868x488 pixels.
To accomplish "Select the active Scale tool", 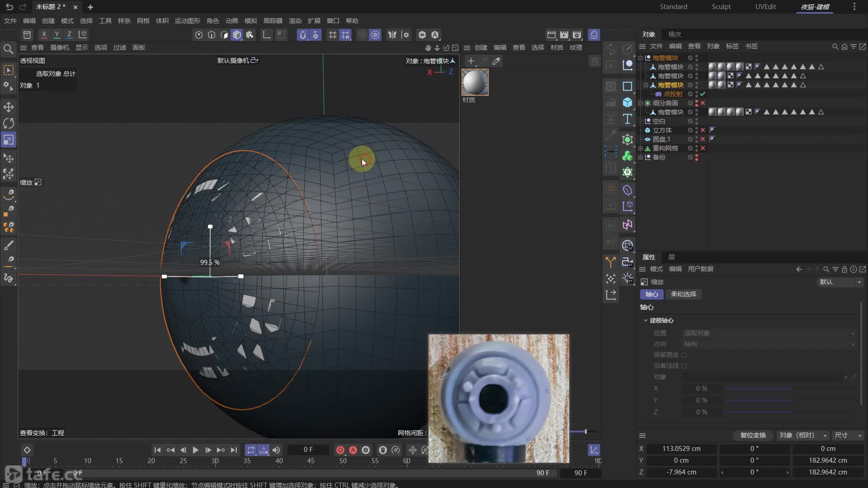I will pos(9,140).
